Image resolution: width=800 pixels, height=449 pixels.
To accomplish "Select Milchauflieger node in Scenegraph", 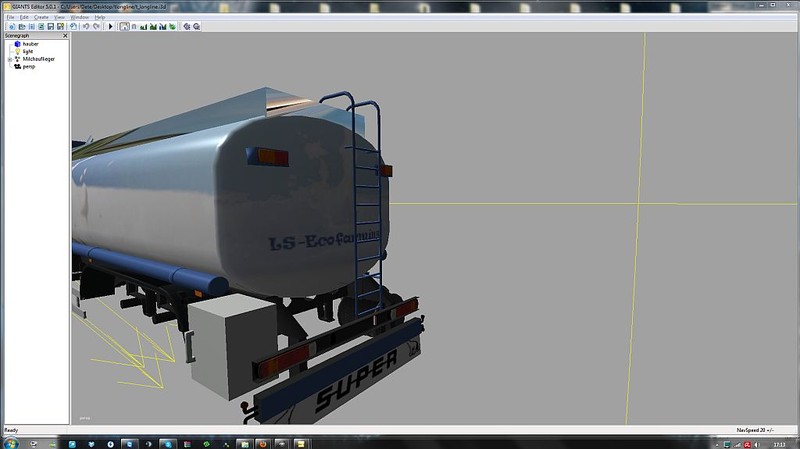I will [x=39, y=59].
